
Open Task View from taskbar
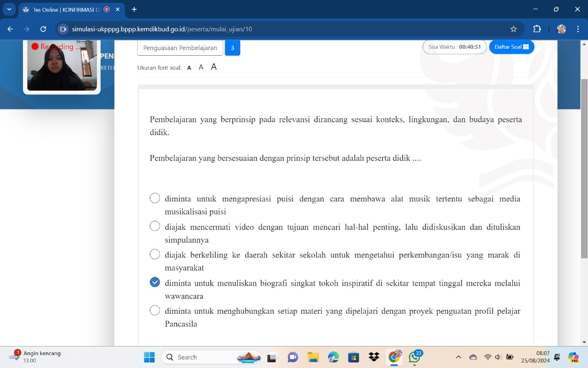[273, 357]
